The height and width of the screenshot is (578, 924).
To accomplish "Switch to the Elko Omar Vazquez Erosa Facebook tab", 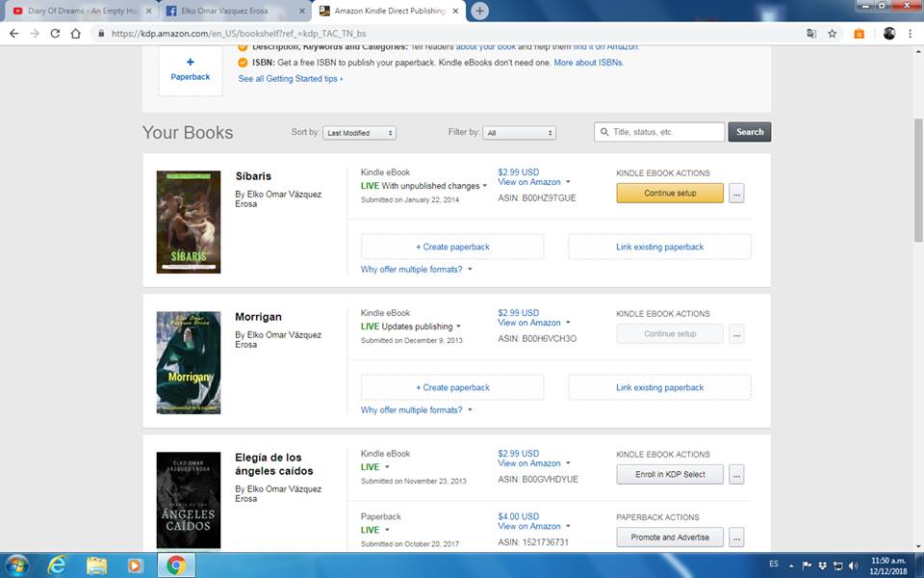I will (234, 11).
